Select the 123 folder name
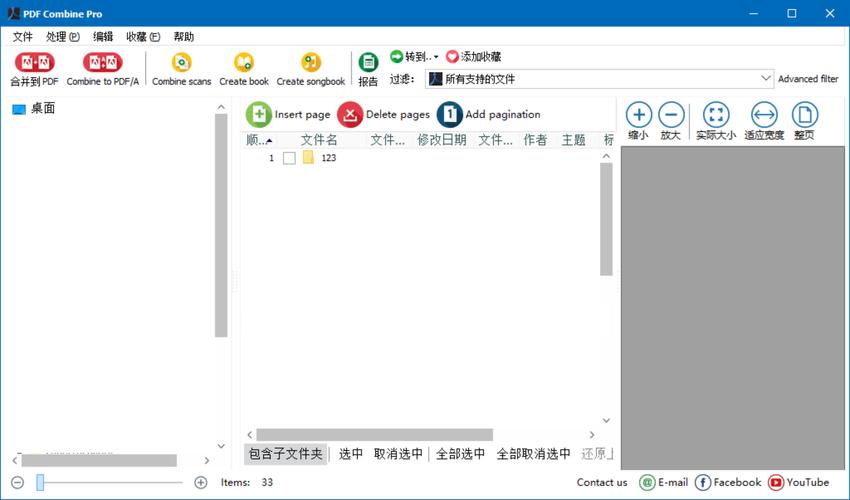The height and width of the screenshot is (500, 850). tap(329, 158)
